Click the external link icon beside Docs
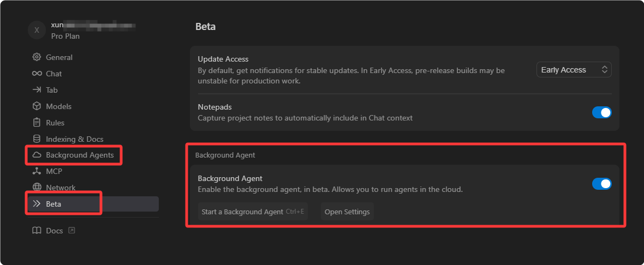The width and height of the screenshot is (644, 265). [x=71, y=231]
